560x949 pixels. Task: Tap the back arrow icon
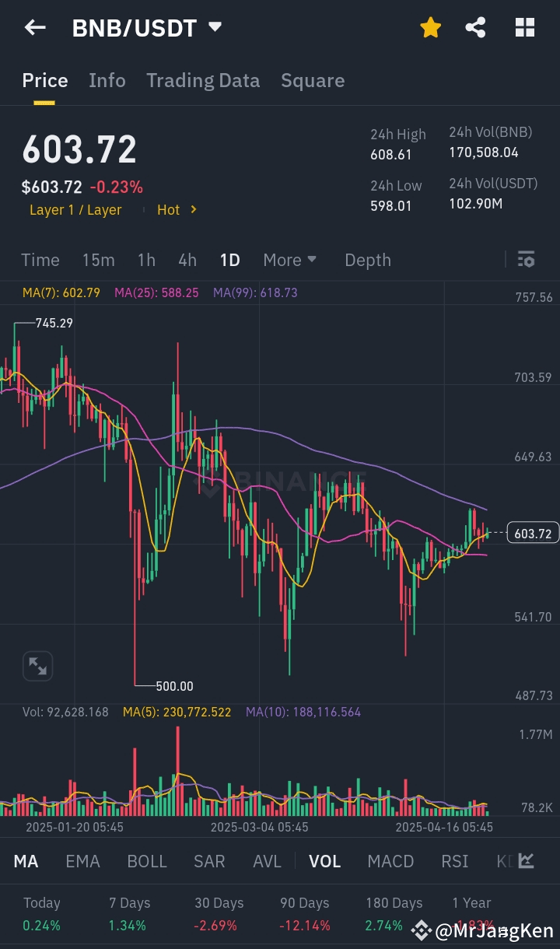coord(35,28)
